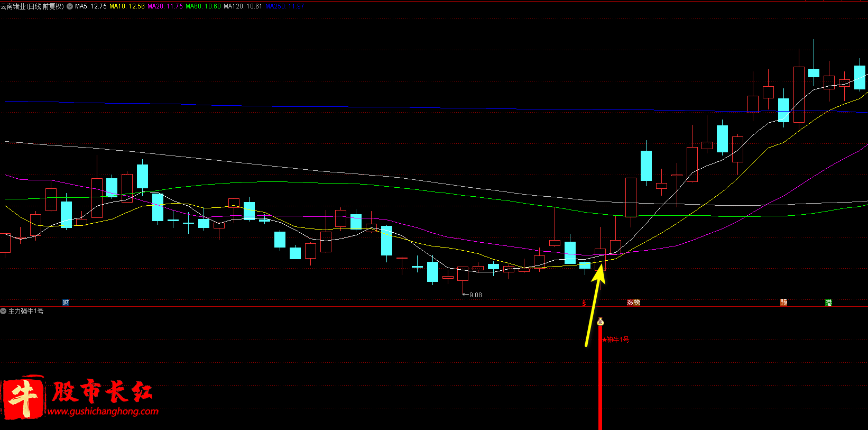Select the MA250: 11.97 indicator label
The height and width of the screenshot is (430, 868).
click(x=284, y=6)
